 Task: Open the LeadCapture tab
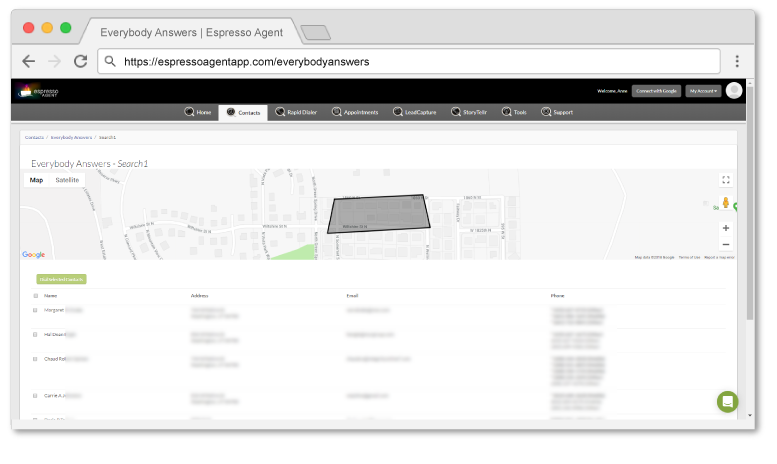point(414,112)
